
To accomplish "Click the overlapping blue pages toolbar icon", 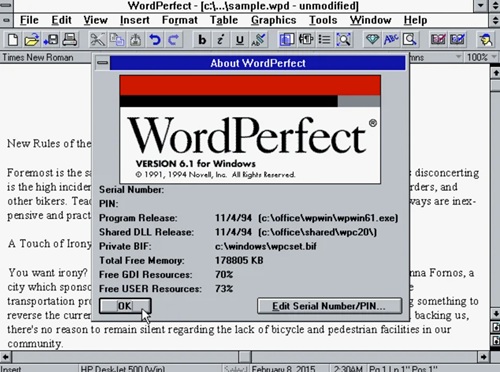I will click(287, 40).
